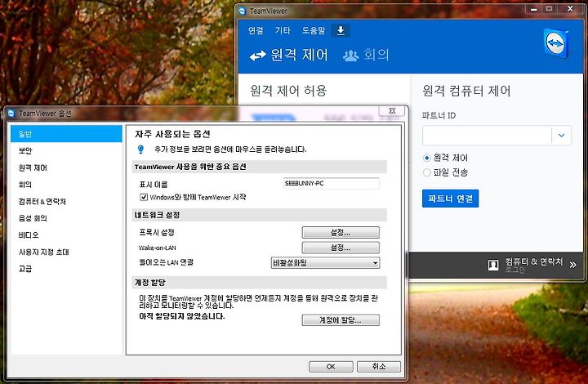Select 사용자 지정 초대 category
Screen dimensions: 588x384
66,252
